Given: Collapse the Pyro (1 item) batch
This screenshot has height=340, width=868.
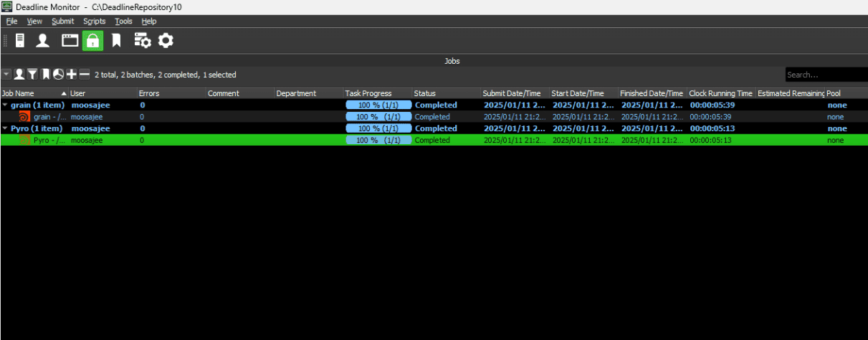Looking at the screenshot, I should click(x=5, y=128).
